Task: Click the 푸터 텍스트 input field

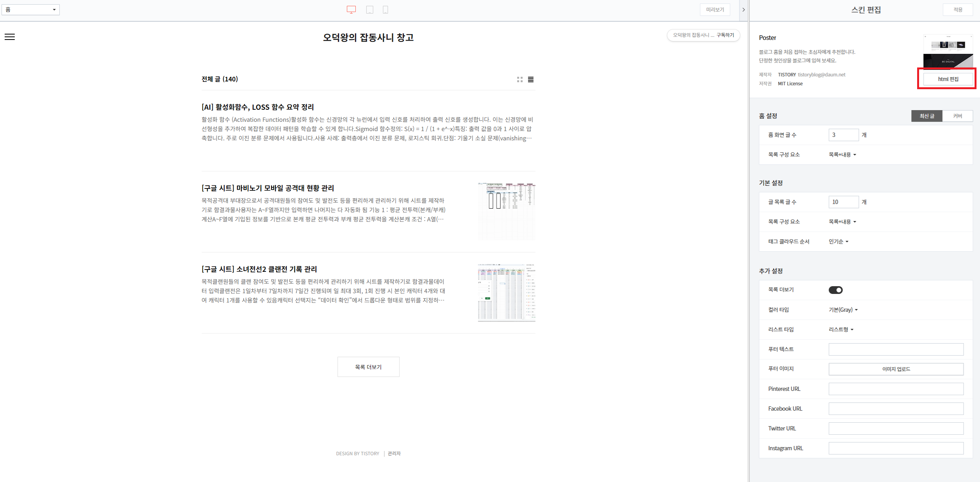Action: coord(896,349)
